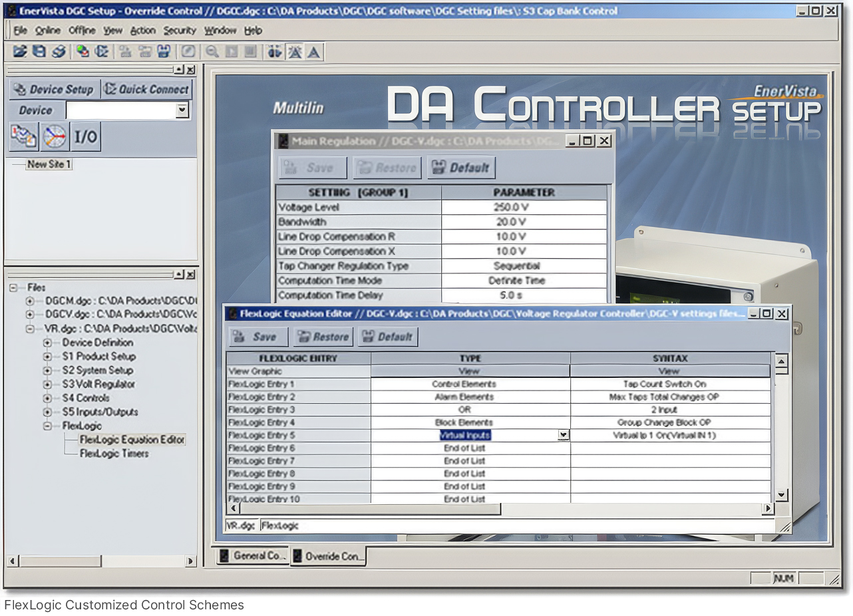Click the Tap Count Switch On syntax cell
853x616 pixels.
(670, 384)
